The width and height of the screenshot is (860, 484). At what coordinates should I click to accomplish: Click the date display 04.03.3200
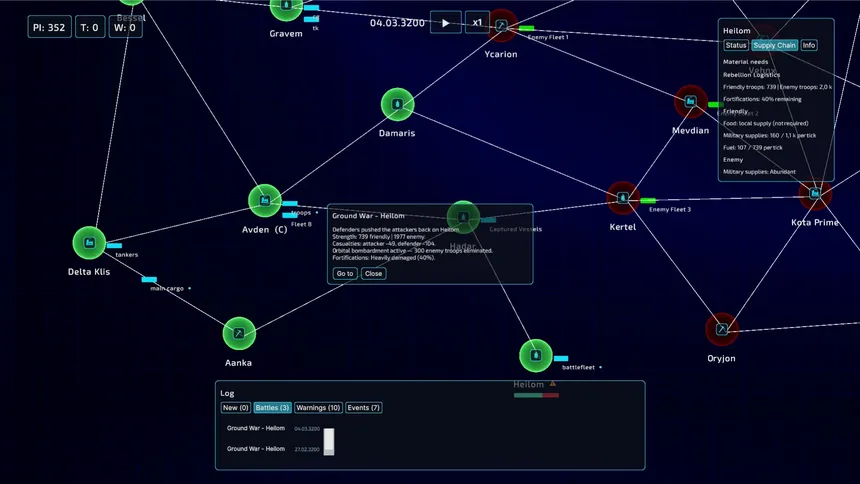tap(397, 23)
